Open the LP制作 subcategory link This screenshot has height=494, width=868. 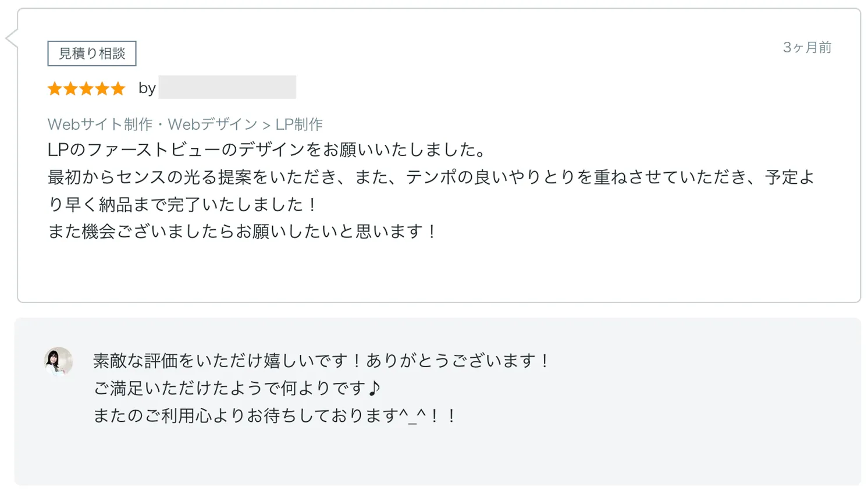pos(299,125)
